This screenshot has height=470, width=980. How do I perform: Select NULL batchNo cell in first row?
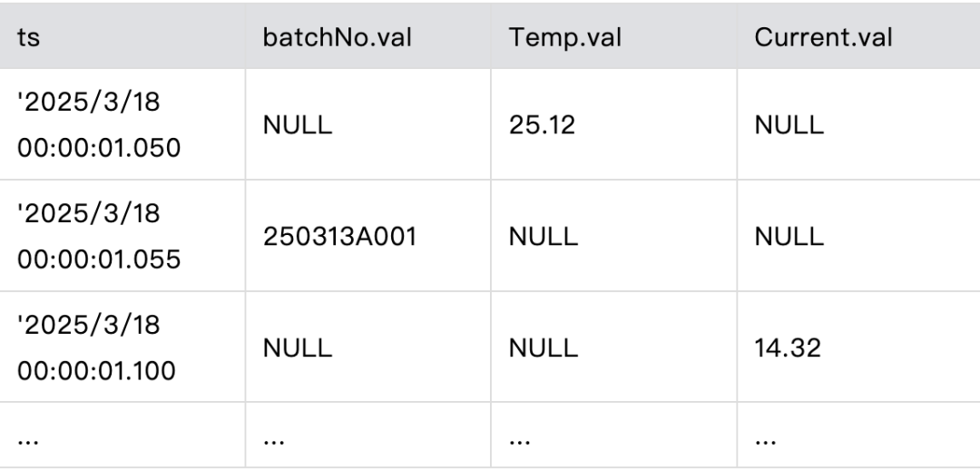pos(297,125)
